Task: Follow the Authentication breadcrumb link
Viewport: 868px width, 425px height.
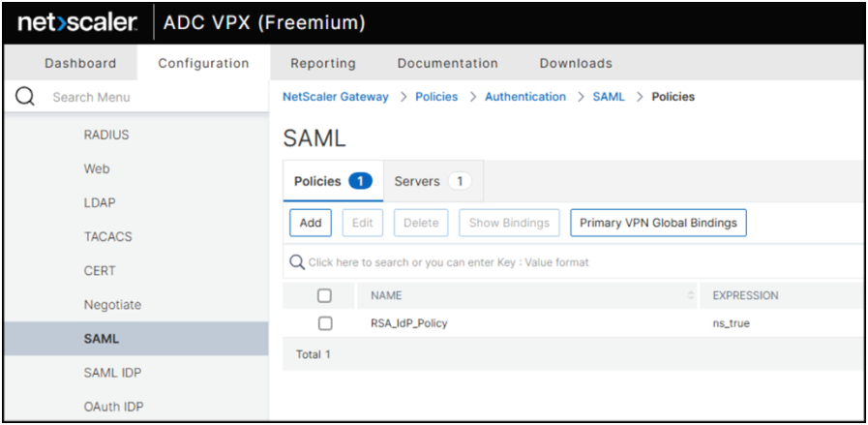Action: (x=524, y=97)
